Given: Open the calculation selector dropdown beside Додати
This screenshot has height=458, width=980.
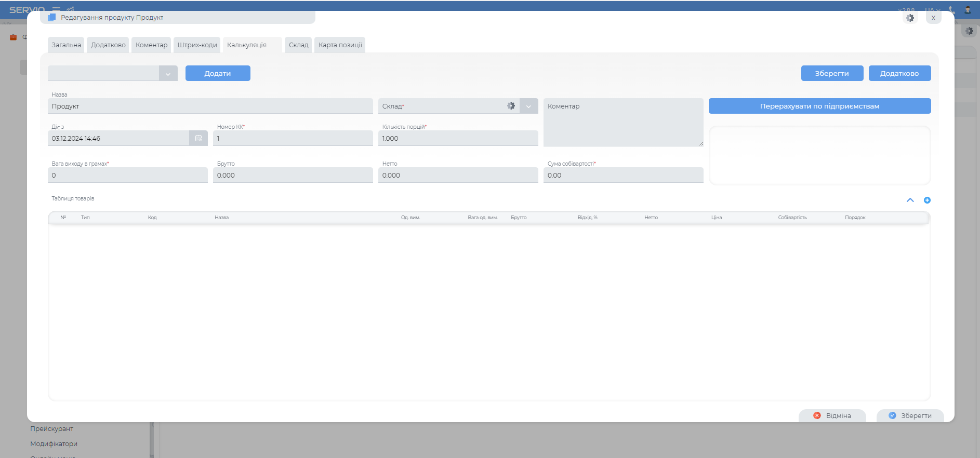Looking at the screenshot, I should [168, 74].
